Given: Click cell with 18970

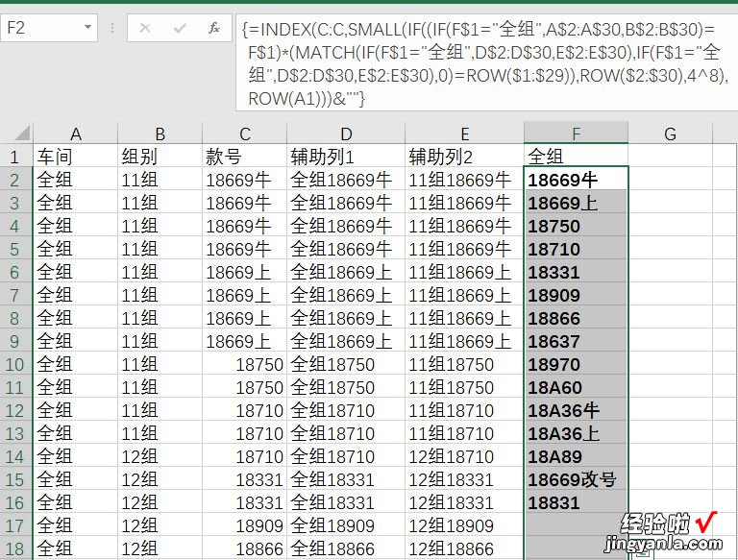Looking at the screenshot, I should 576,364.
